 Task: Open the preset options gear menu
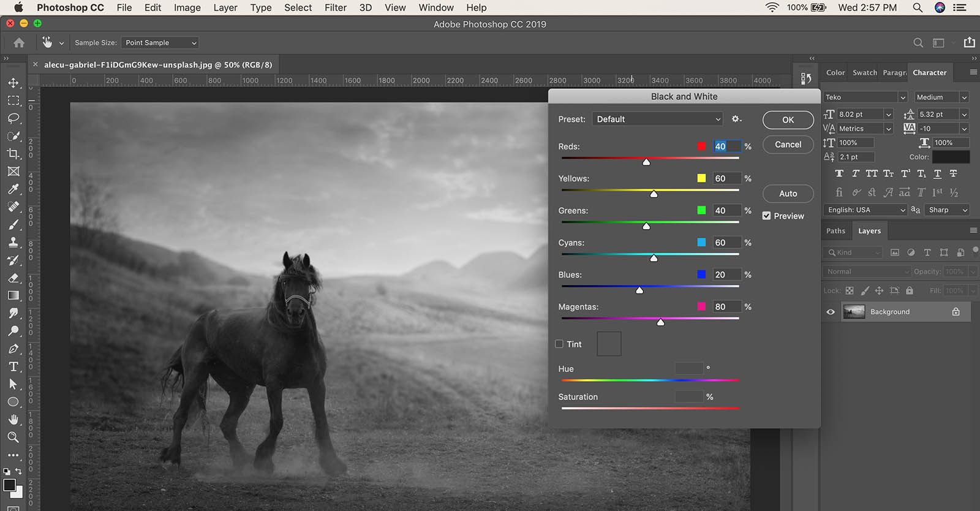(736, 119)
